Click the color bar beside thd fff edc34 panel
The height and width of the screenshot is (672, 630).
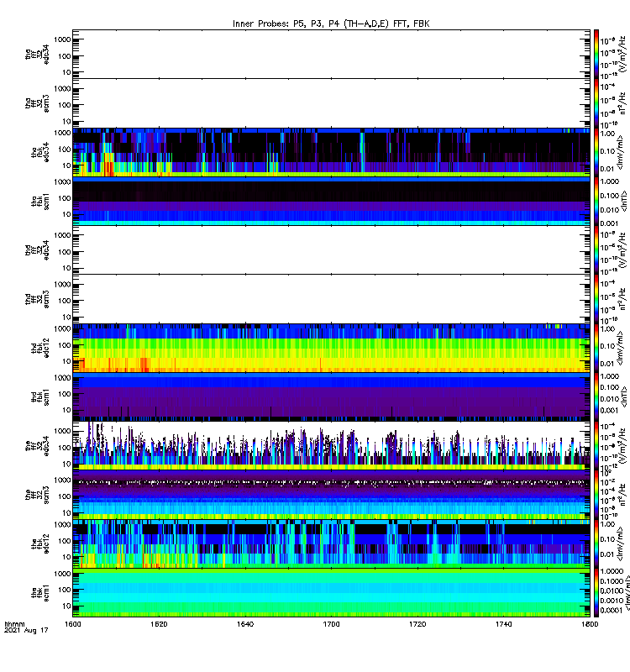pos(596,249)
